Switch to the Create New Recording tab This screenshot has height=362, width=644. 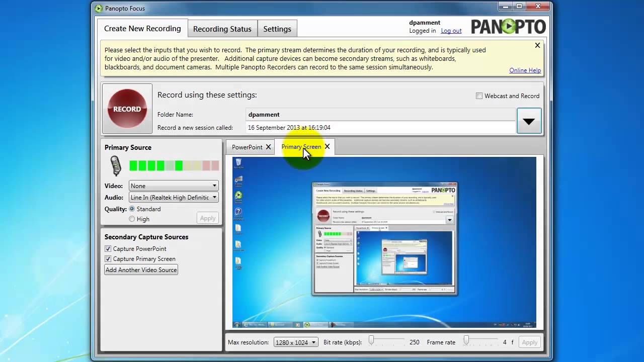142,28
